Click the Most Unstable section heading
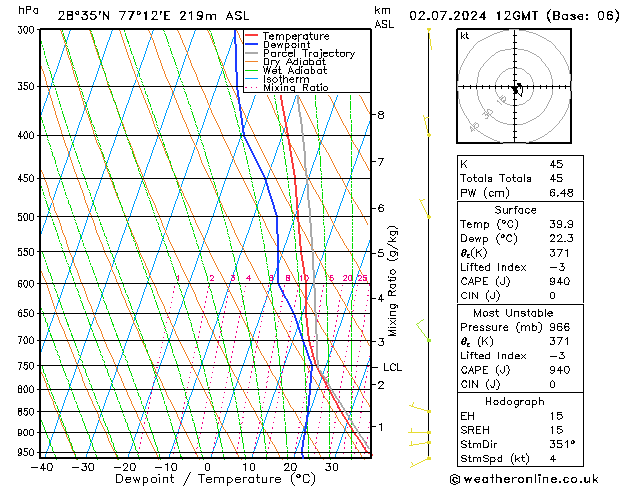Screen dimensions: 629x486 click(x=513, y=313)
